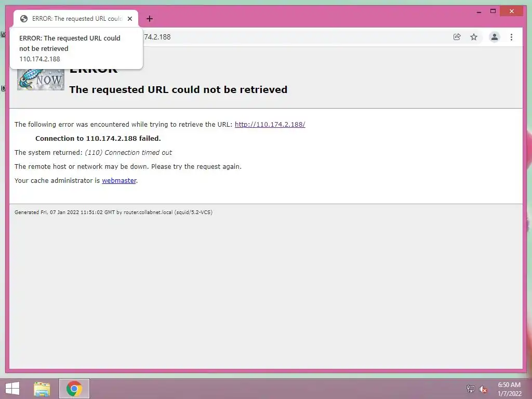The height and width of the screenshot is (399, 532).
Task: Click 'The remote host or network may be down' text
Action: pyautogui.click(x=128, y=167)
